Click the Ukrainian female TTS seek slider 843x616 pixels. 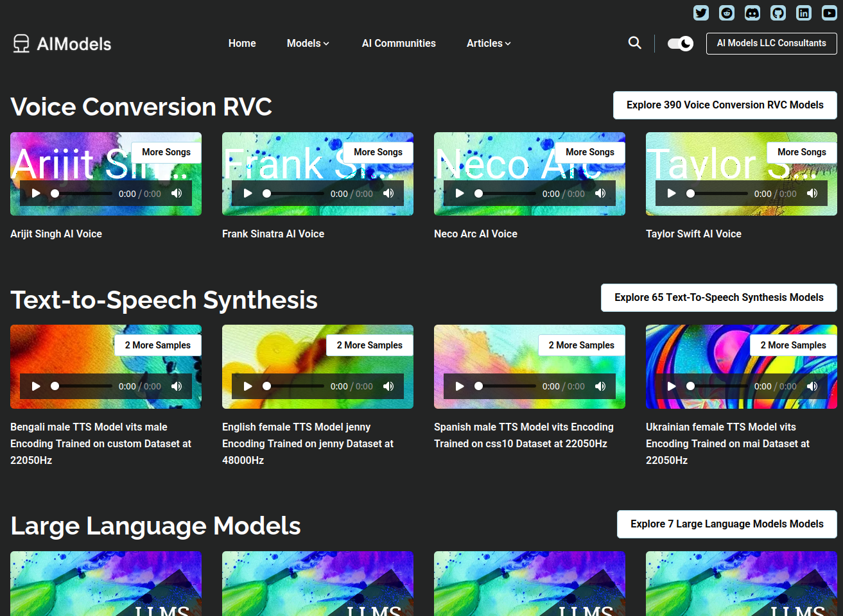click(x=717, y=386)
